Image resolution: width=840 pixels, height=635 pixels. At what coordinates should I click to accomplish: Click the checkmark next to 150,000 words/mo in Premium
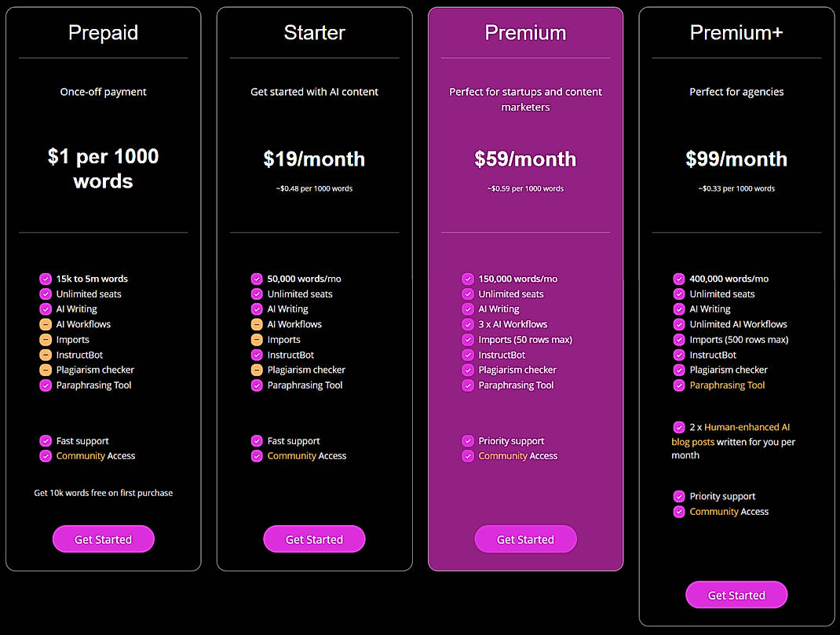click(x=467, y=278)
